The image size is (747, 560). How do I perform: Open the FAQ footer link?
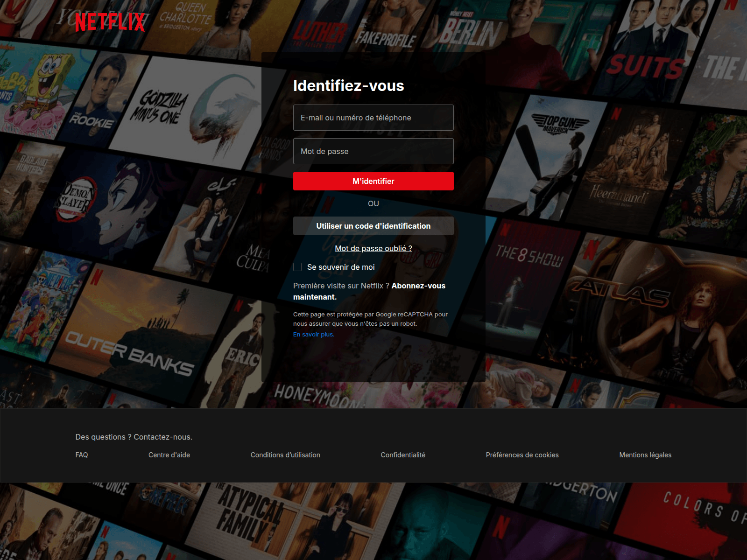82,455
